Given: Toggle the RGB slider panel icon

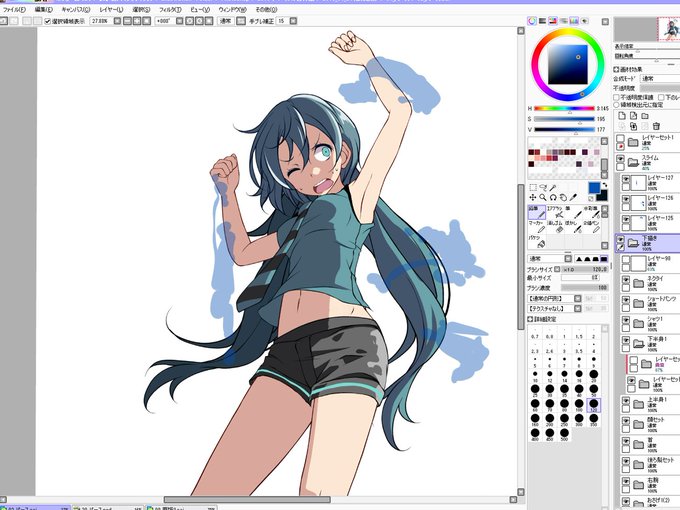Looking at the screenshot, I should [542, 21].
